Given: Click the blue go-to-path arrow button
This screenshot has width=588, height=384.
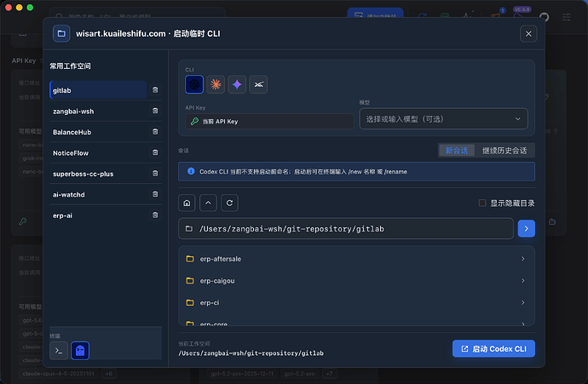Looking at the screenshot, I should pyautogui.click(x=527, y=228).
